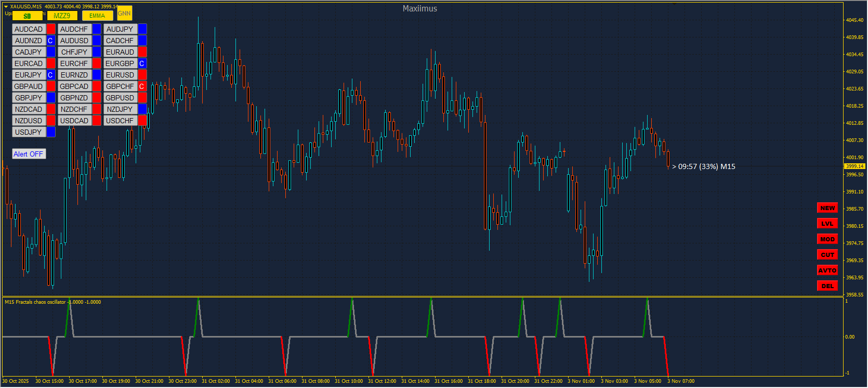The image size is (868, 388).
Task: Expand the XAUUSD,M15 chart title arrow
Action: 6,7
